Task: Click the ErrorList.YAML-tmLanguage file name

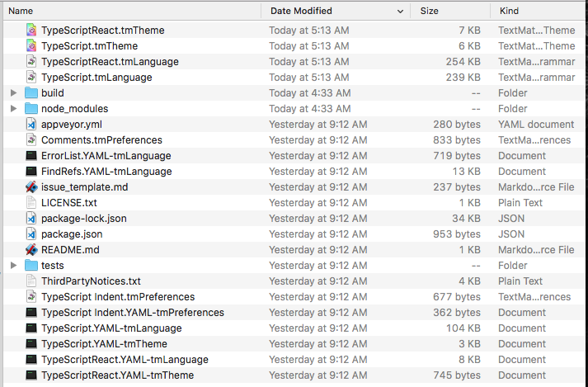Action: coord(106,156)
